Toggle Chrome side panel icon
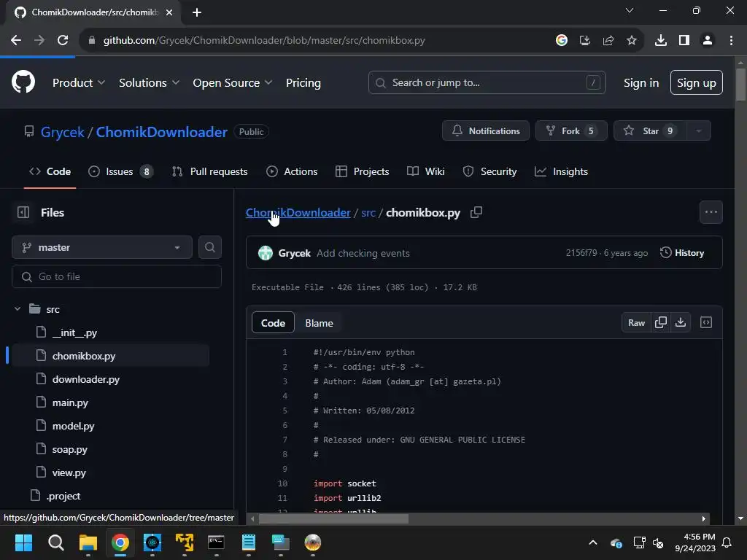747x560 pixels. [x=684, y=41]
